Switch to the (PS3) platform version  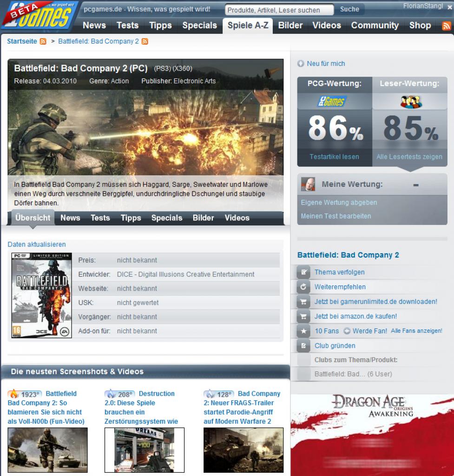(162, 69)
